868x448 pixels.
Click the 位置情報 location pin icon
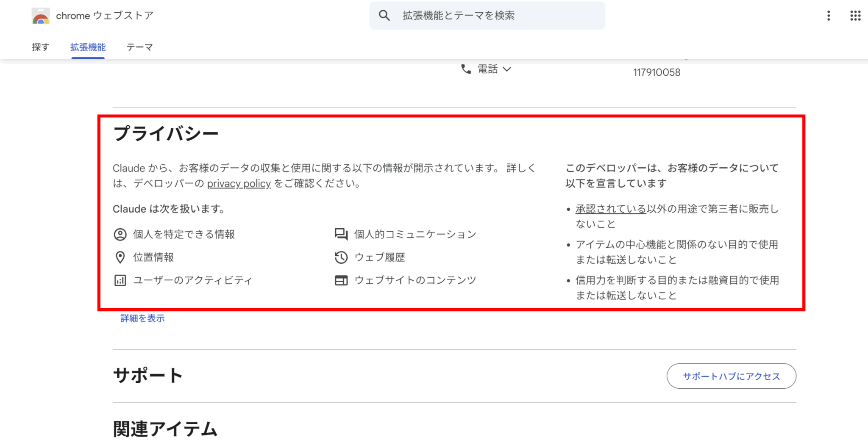(x=120, y=257)
